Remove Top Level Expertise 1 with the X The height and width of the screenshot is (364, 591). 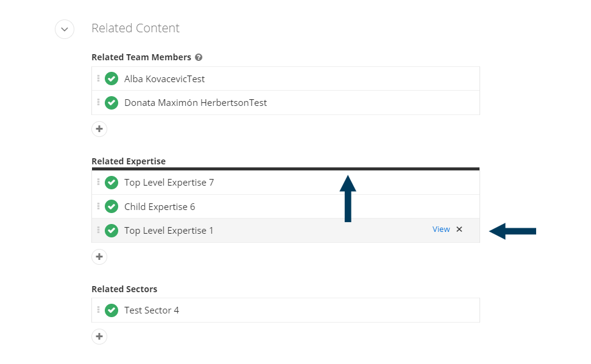click(459, 229)
